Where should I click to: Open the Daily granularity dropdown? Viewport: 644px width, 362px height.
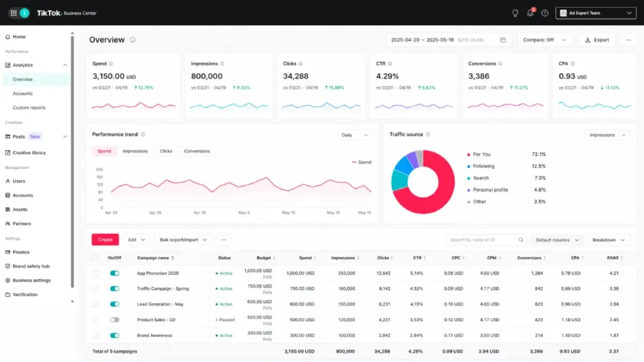click(x=355, y=135)
